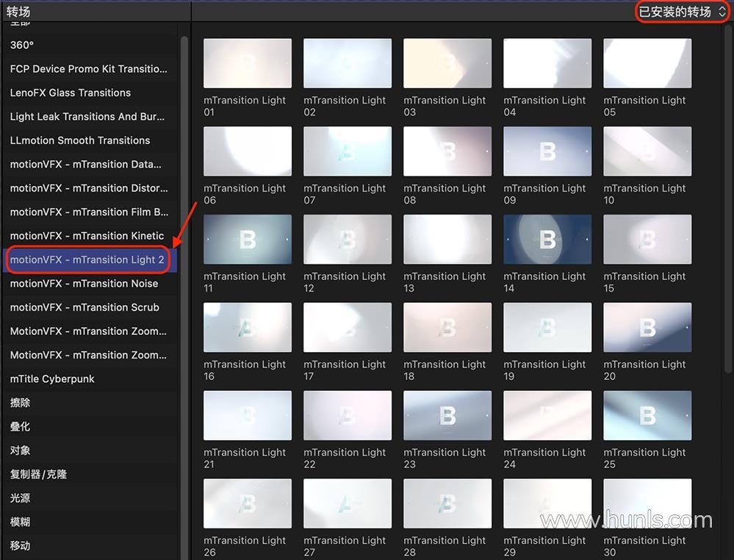734x560 pixels.
Task: Open the 模糊 category
Action: (90, 522)
